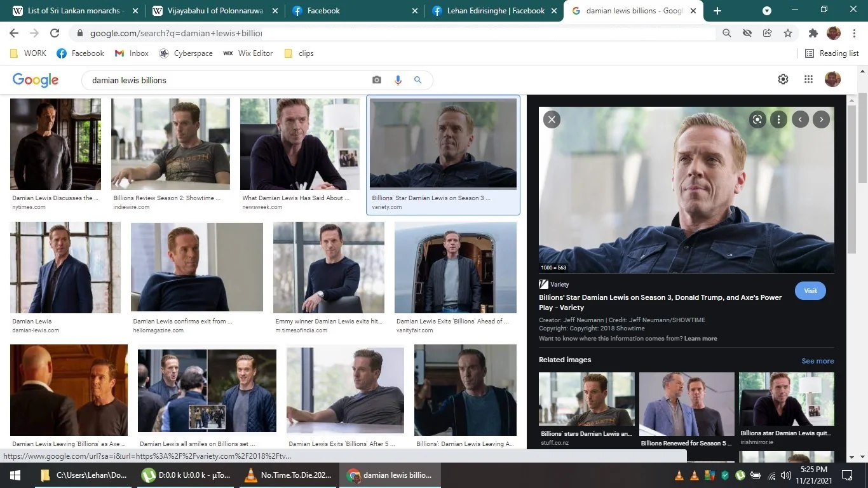Viewport: 868px width, 488px height.
Task: Click the blue Visit button
Action: pos(810,290)
